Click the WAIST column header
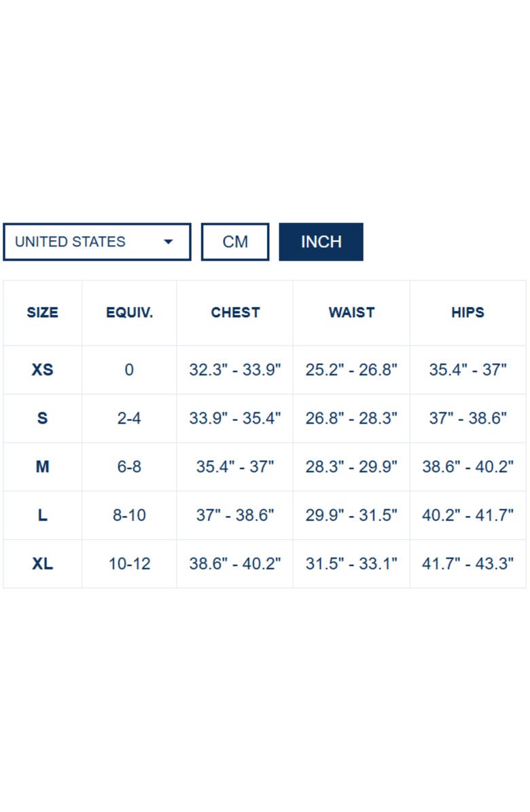 point(351,312)
